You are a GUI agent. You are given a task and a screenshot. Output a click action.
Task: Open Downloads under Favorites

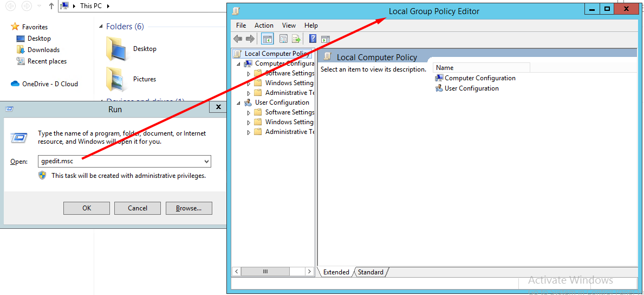[x=43, y=50]
